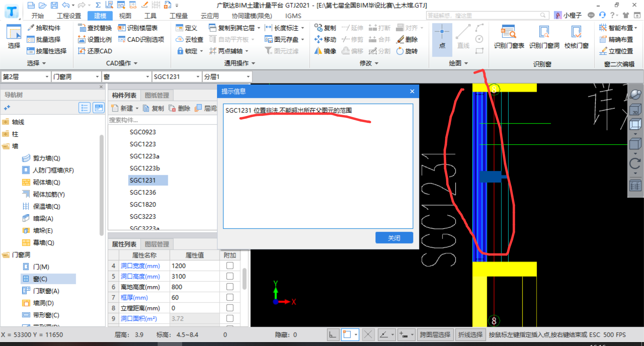This screenshot has width=644, height=346.
Task: Toggle 附加 checkbox for 立樘距离 row
Action: coord(230,308)
